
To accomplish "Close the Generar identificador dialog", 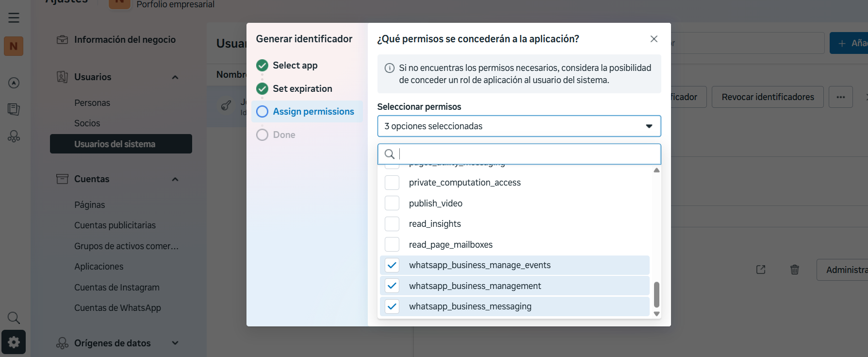I will tap(654, 39).
